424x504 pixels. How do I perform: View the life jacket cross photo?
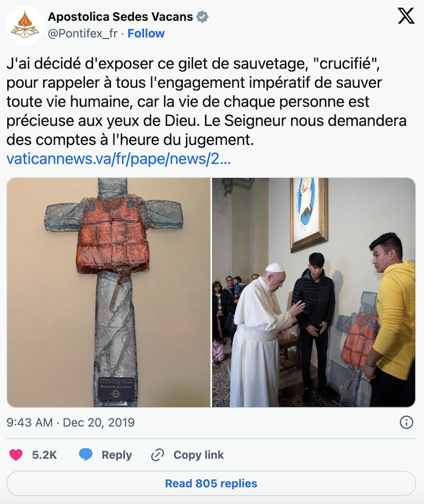pos(109,293)
